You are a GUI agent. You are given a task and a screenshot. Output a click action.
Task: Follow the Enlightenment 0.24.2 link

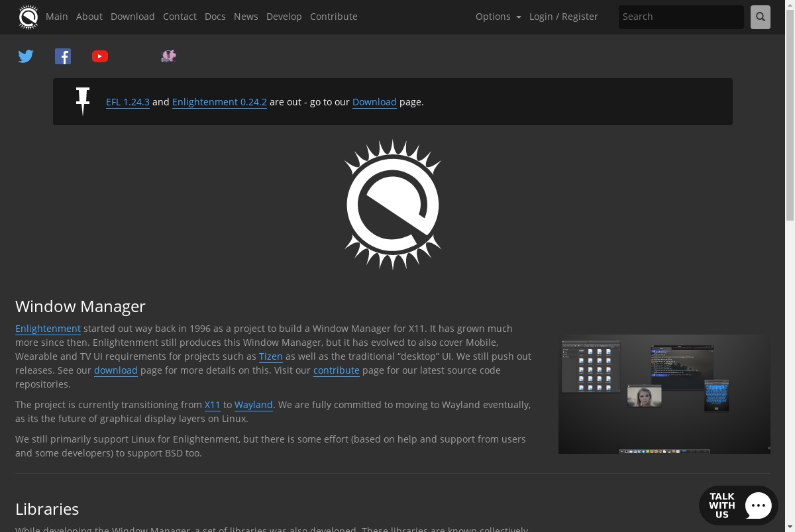(x=219, y=102)
